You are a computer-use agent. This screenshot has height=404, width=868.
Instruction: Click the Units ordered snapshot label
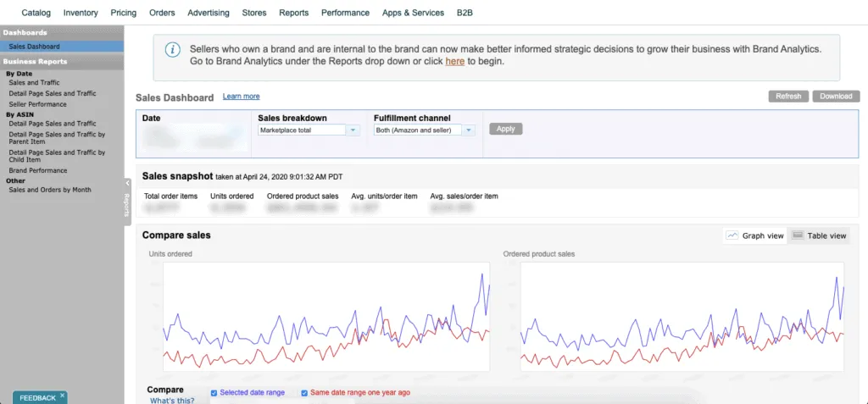point(232,196)
